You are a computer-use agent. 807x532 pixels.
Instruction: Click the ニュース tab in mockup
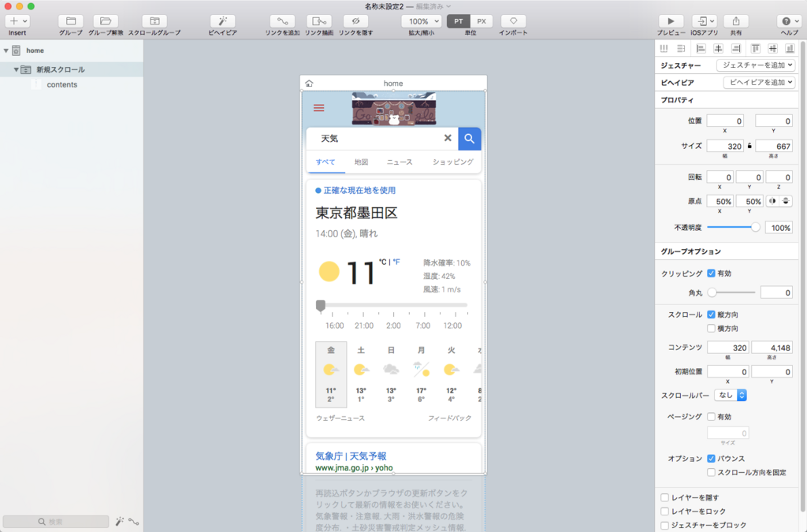coord(400,162)
